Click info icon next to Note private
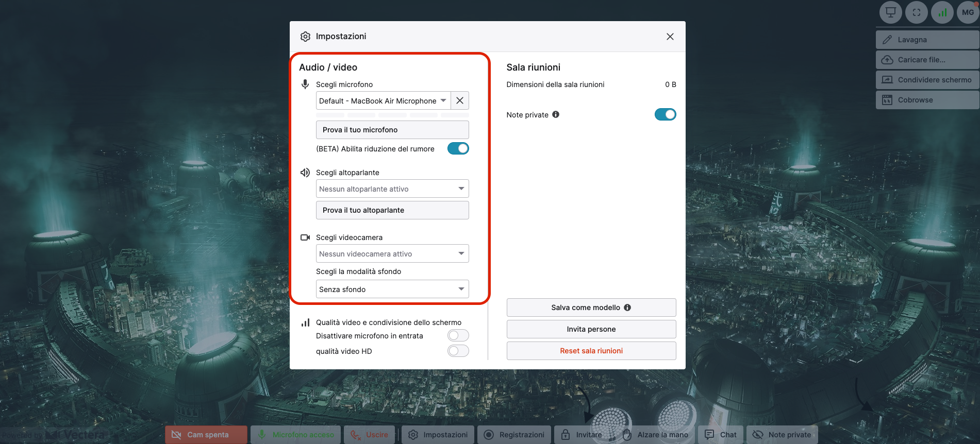This screenshot has width=980, height=444. pos(556,114)
